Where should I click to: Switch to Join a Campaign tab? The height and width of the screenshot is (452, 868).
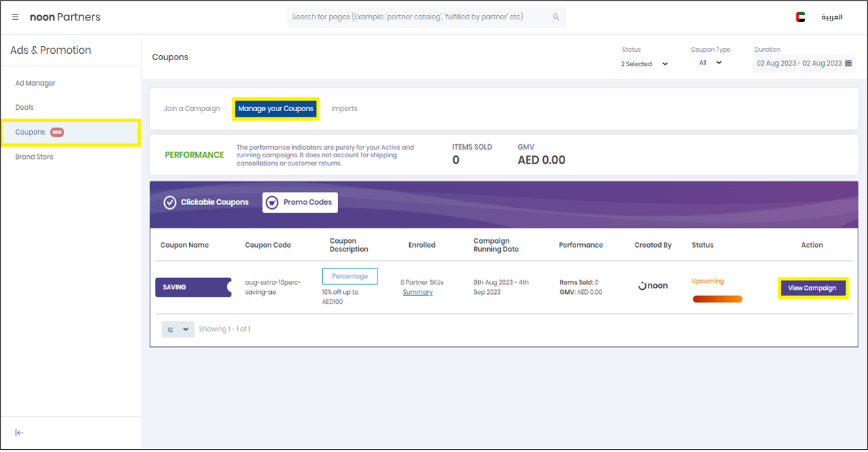tap(192, 108)
